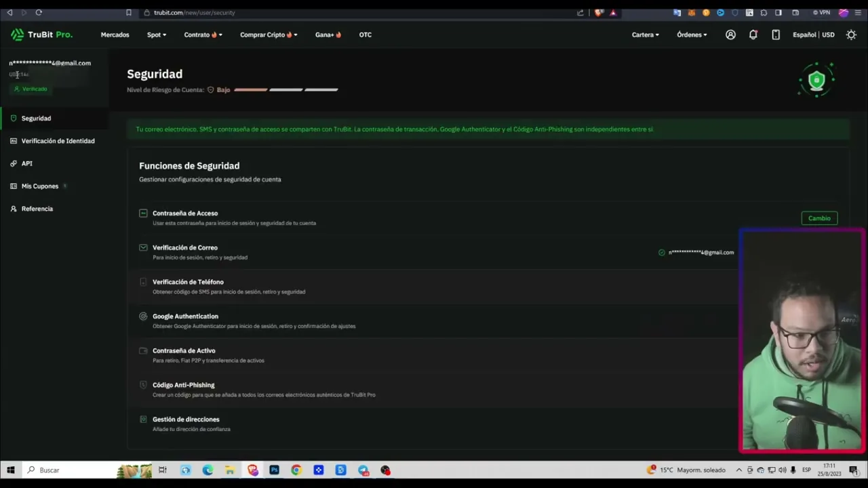Expand the Contrato dropdown menu
868x488 pixels.
coord(203,35)
